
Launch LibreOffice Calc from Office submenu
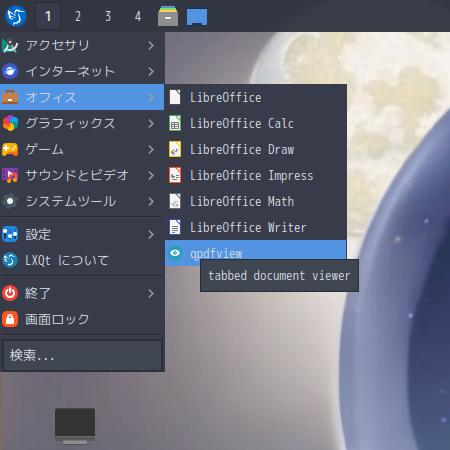(255, 123)
